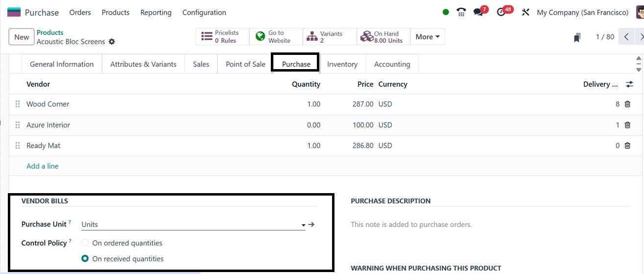644x274 pixels.
Task: Click the New button
Action: pyautogui.click(x=22, y=37)
